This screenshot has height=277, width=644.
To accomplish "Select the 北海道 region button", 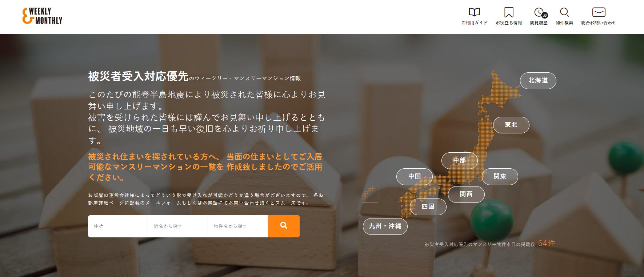I will pos(538,81).
